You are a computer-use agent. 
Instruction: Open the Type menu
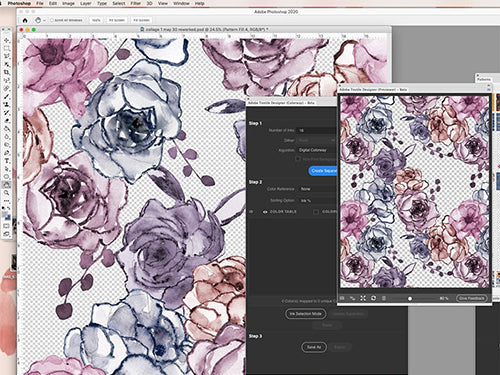[102, 3]
